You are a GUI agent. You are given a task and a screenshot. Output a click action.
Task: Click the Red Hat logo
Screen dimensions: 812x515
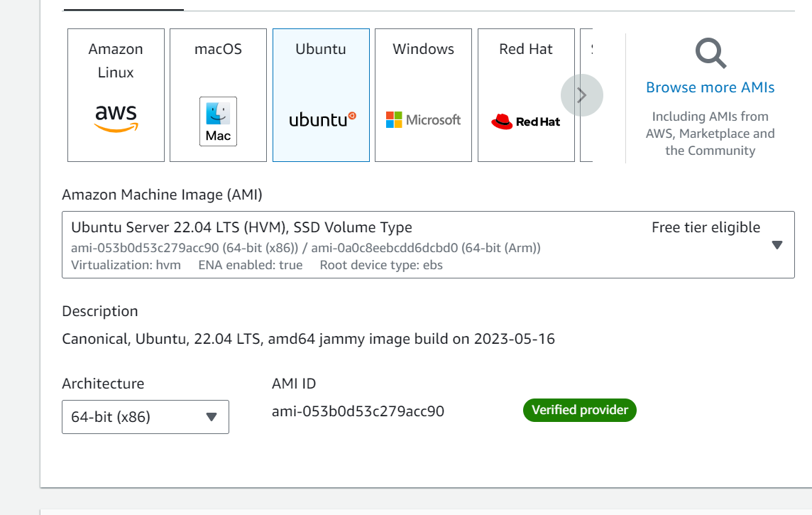point(526,121)
